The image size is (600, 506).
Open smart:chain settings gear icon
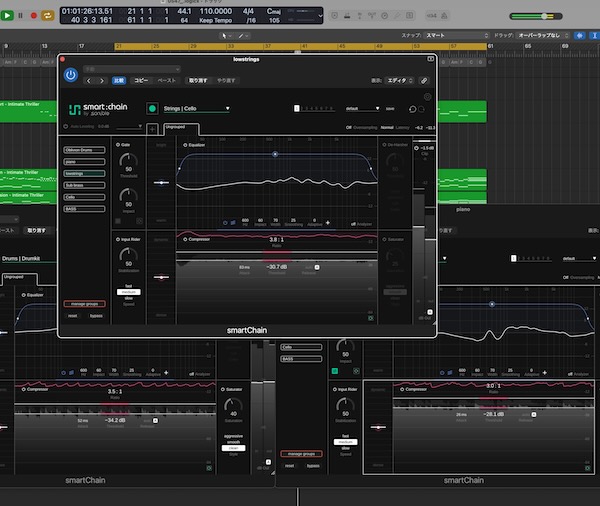427,97
